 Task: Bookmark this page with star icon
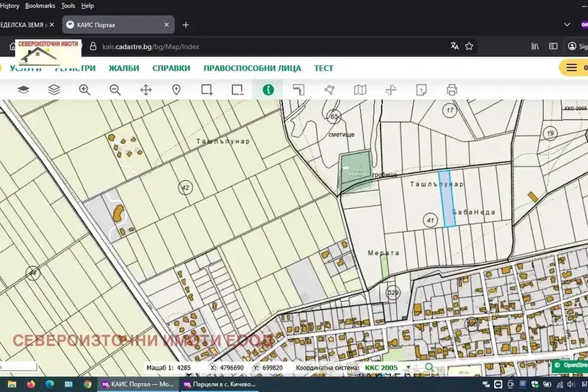[469, 46]
